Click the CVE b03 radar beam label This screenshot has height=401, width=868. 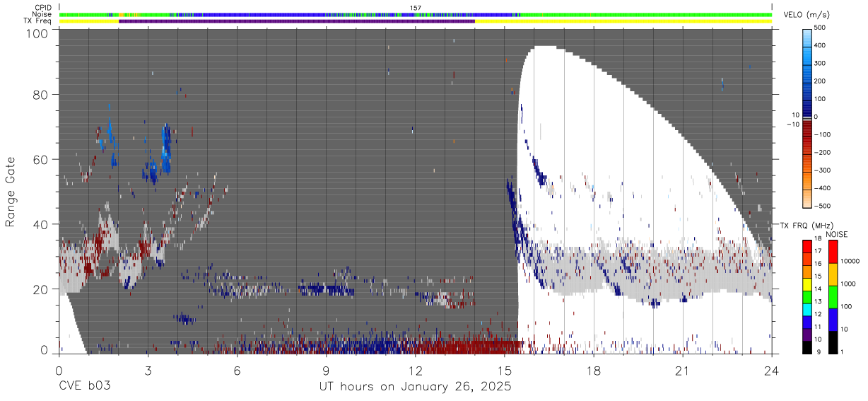click(x=84, y=387)
